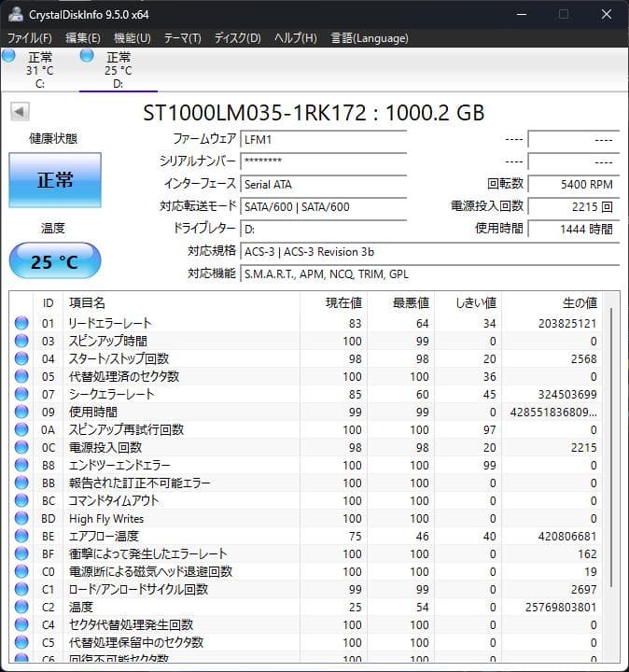Click status orb for 0A スピンアップ再試行回数

tap(21, 429)
